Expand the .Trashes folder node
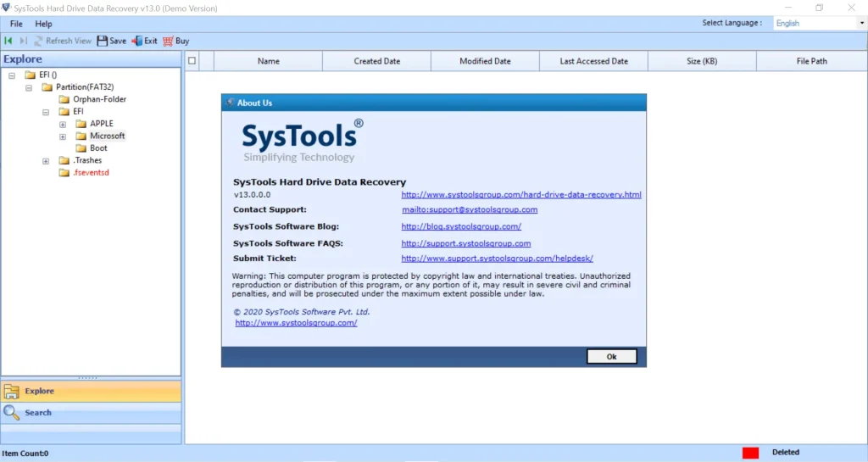 (x=46, y=161)
